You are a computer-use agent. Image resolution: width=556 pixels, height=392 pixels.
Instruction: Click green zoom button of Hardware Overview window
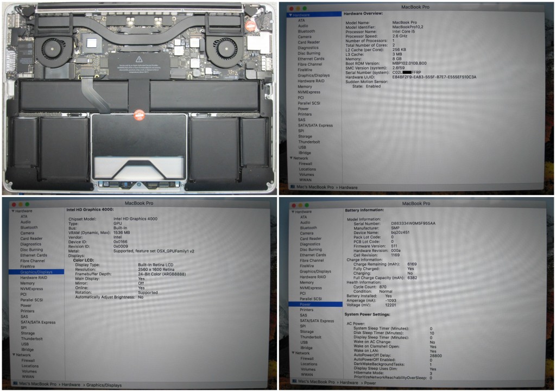tap(306, 9)
